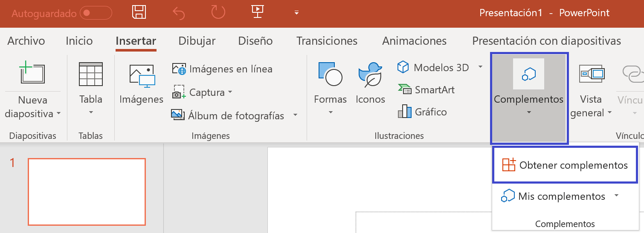Switch to the Dibujar tab
The width and height of the screenshot is (644, 233).
pyautogui.click(x=197, y=41)
